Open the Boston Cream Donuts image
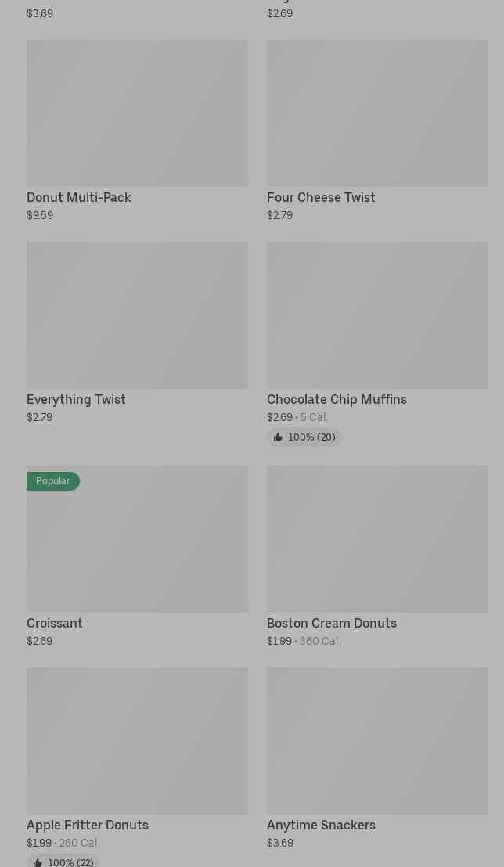 point(377,538)
